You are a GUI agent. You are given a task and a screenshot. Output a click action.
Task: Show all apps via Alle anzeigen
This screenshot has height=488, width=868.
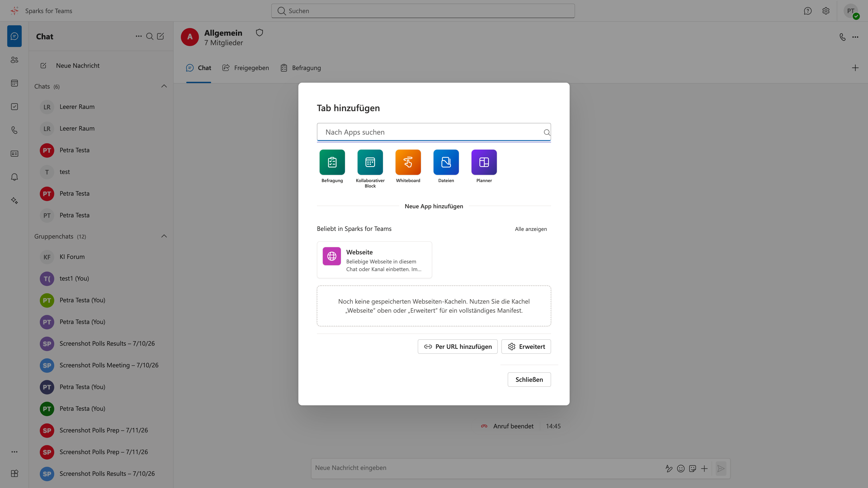pos(531,229)
